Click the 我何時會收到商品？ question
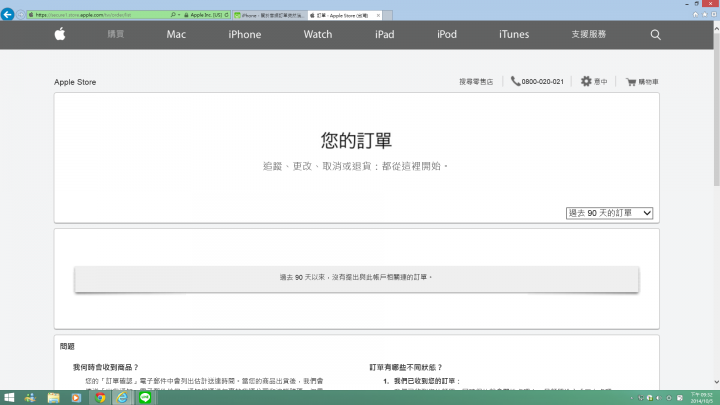Viewport: 720px width, 405px height. (106, 367)
